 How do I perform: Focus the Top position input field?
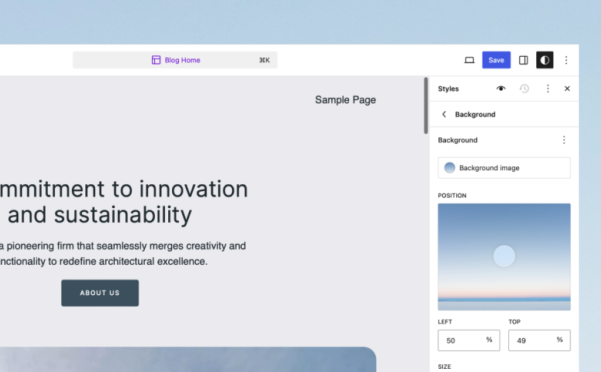point(539,340)
